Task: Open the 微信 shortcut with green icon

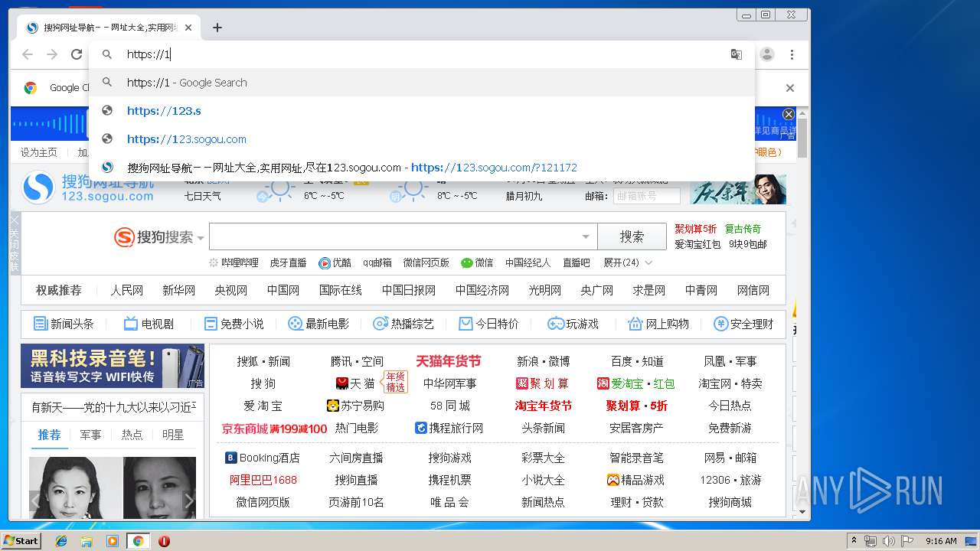Action: 477,262
